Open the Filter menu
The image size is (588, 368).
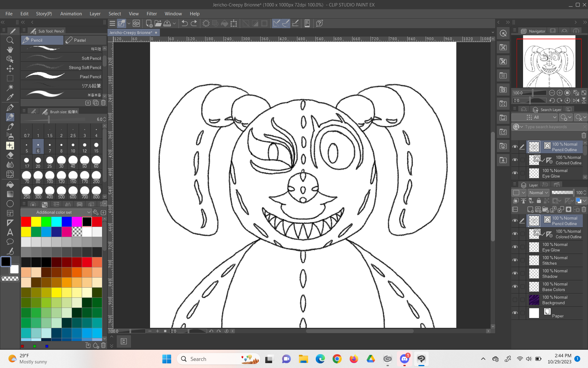[x=151, y=14]
